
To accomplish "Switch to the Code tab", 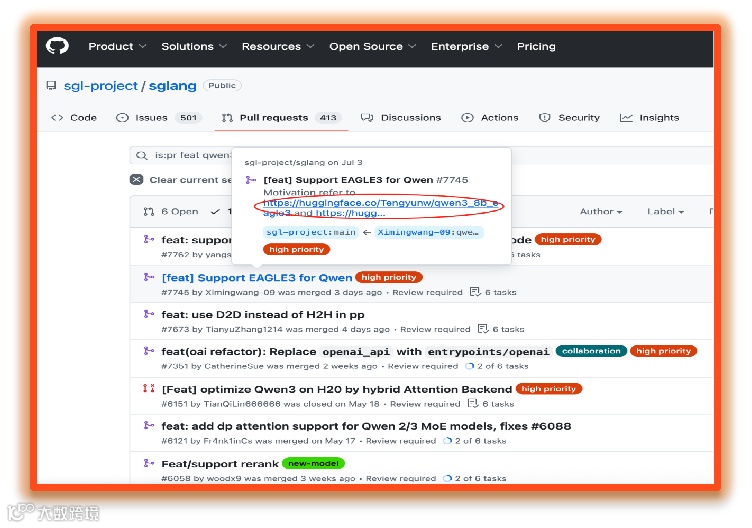I will [74, 117].
